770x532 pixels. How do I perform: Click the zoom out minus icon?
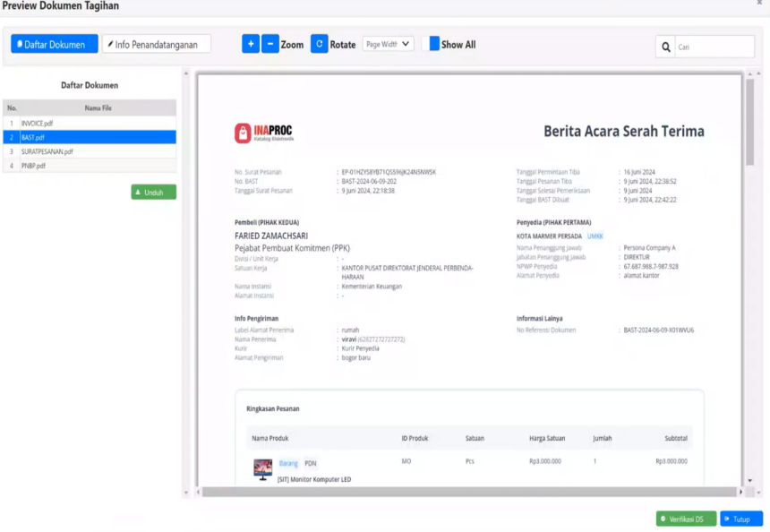pyautogui.click(x=269, y=44)
